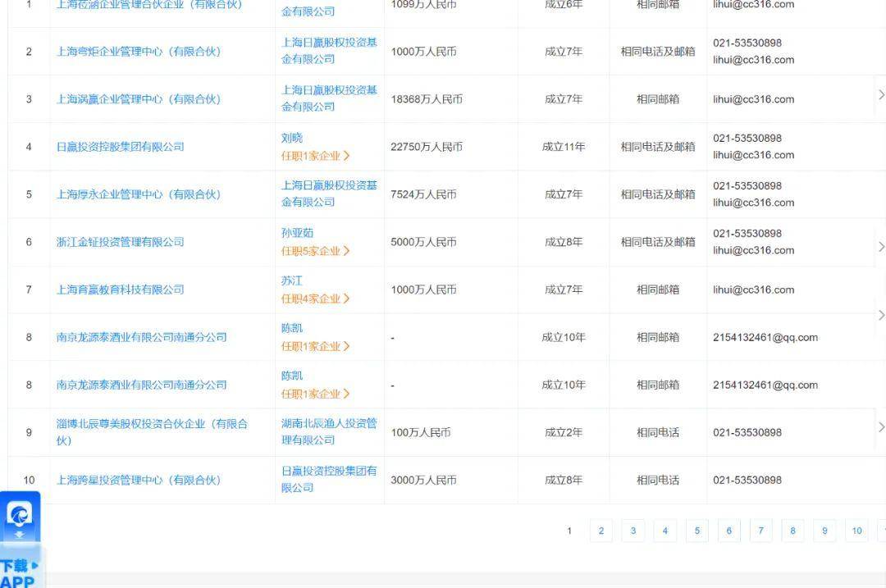This screenshot has height=588, width=886.
Task: Select current page 1 in pagination
Action: 569,531
